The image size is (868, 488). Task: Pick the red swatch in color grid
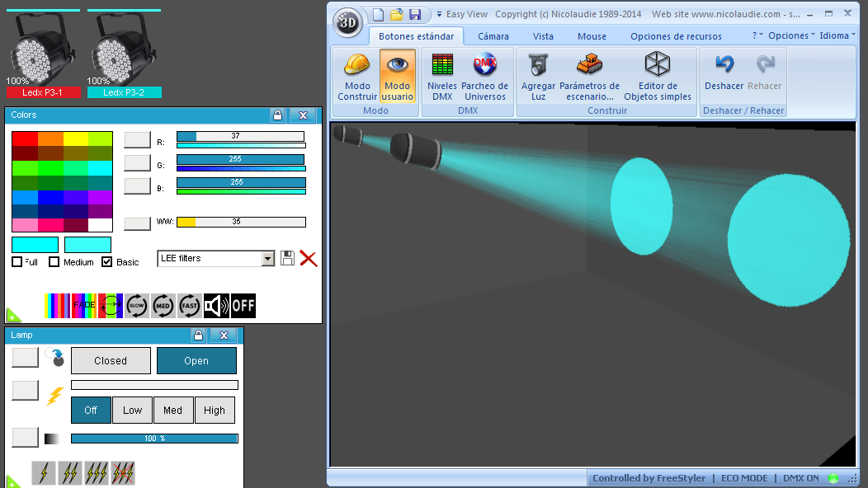(25, 138)
